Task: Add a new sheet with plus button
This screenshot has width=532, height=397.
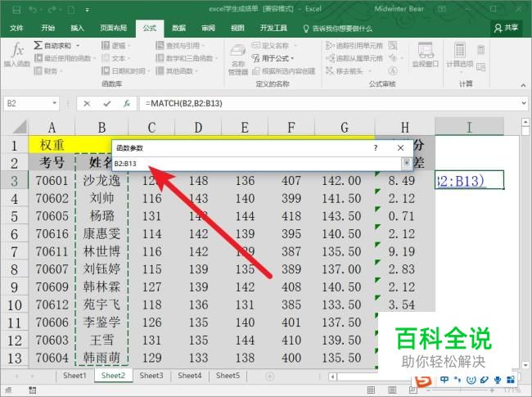Action: pyautogui.click(x=270, y=377)
